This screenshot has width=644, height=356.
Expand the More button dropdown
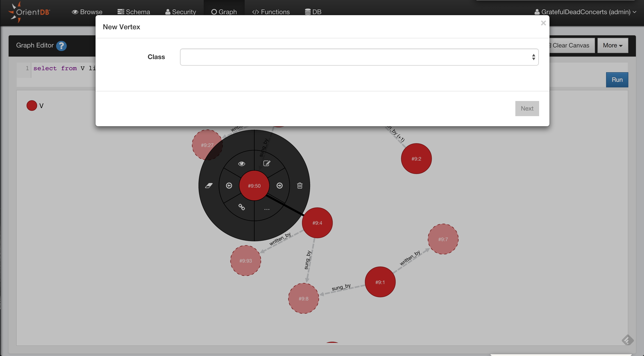point(612,45)
